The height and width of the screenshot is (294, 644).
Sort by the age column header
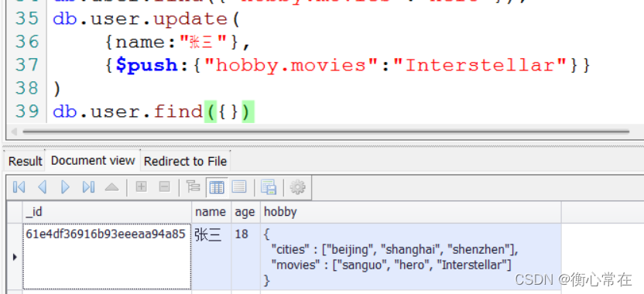[x=245, y=212]
